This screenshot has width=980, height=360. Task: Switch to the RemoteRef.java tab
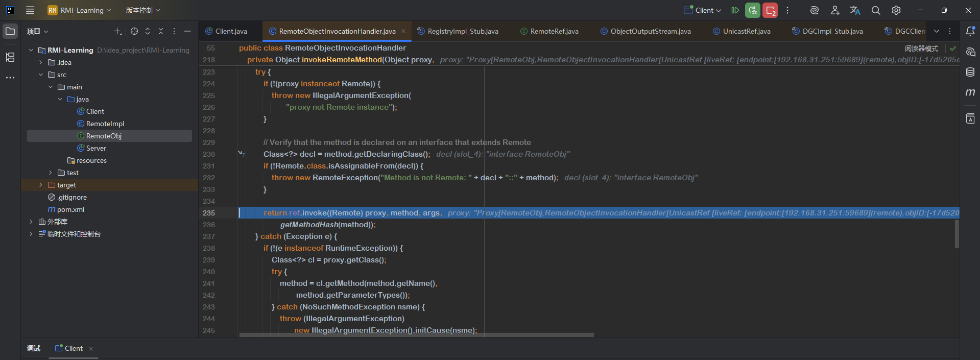click(x=554, y=31)
